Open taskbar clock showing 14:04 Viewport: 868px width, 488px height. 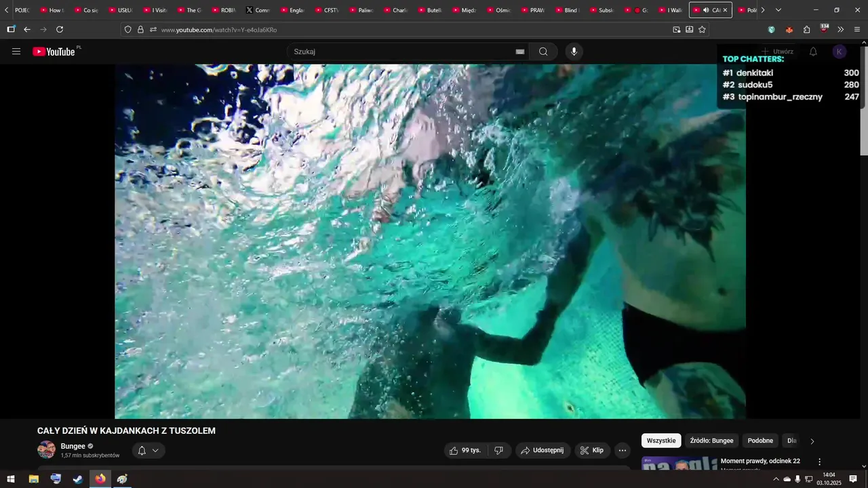point(829,479)
